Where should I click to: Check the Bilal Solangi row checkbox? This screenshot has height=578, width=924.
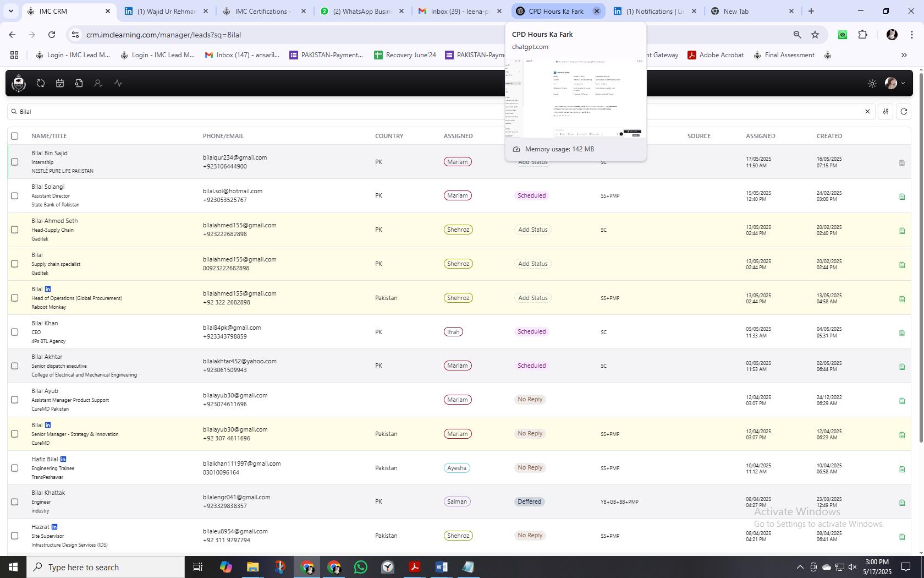(15, 195)
